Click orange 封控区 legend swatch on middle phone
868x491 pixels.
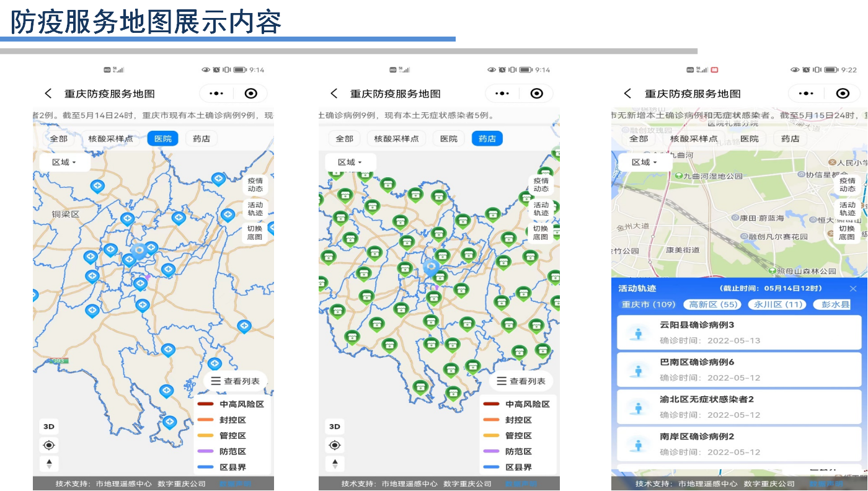(491, 420)
